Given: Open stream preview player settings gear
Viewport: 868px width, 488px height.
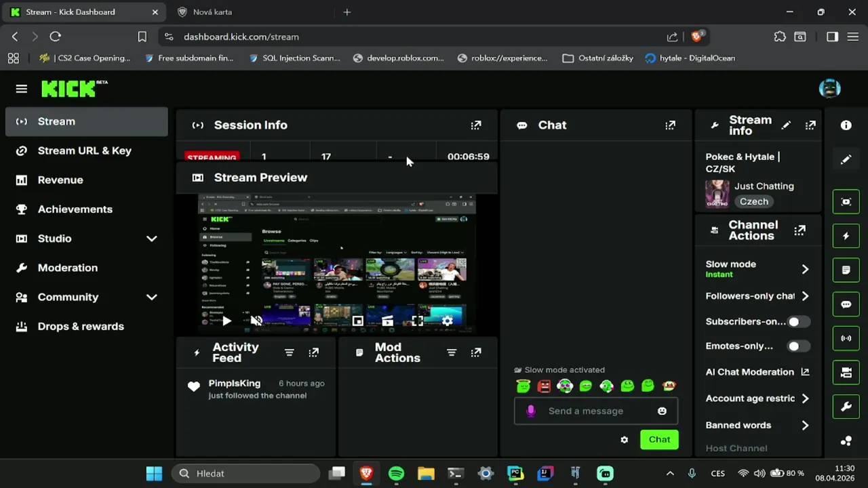Looking at the screenshot, I should [x=447, y=321].
